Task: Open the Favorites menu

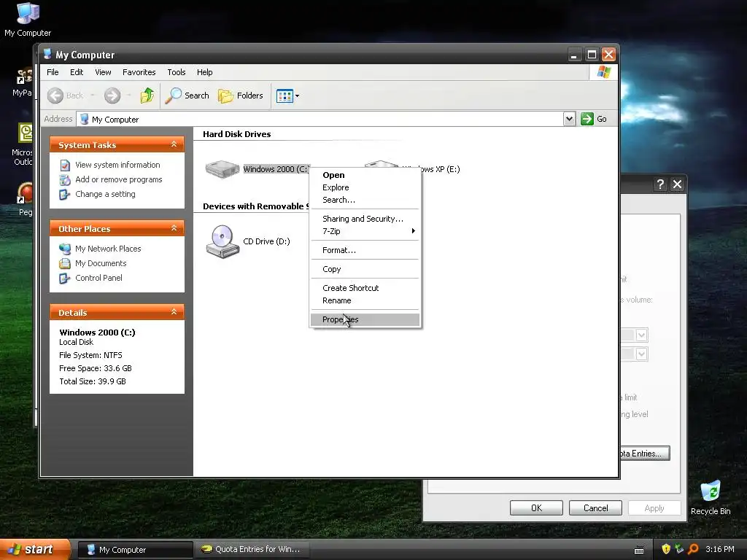Action: click(x=139, y=72)
